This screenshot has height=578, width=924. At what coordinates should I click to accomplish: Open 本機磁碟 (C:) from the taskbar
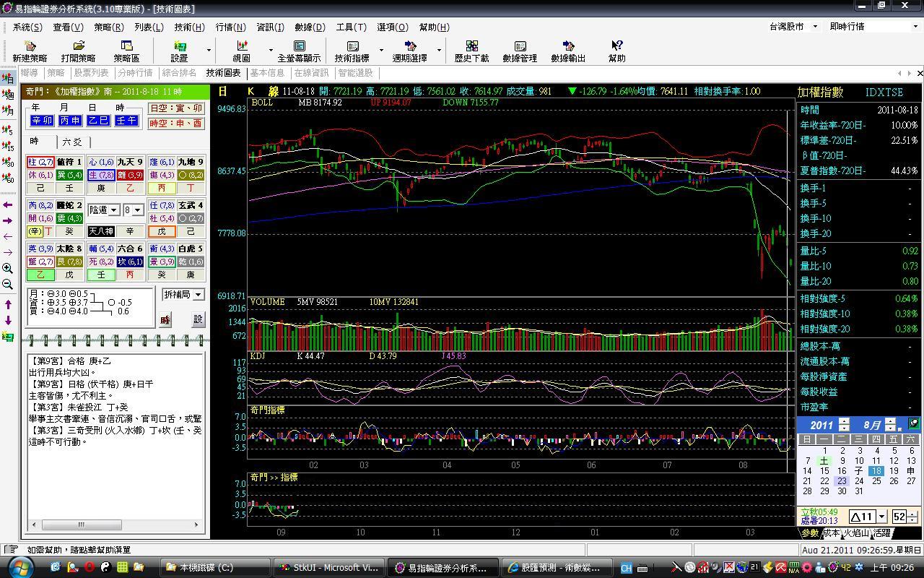(x=214, y=567)
